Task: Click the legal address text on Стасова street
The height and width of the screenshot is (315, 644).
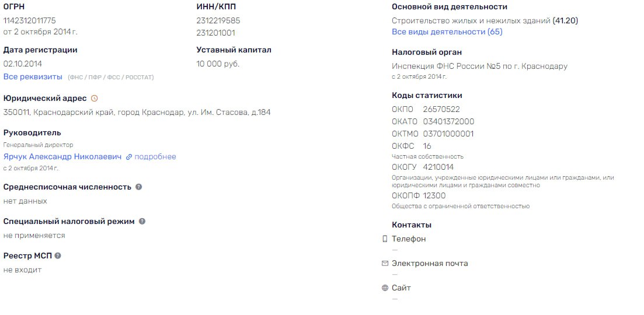Action: pos(137,113)
